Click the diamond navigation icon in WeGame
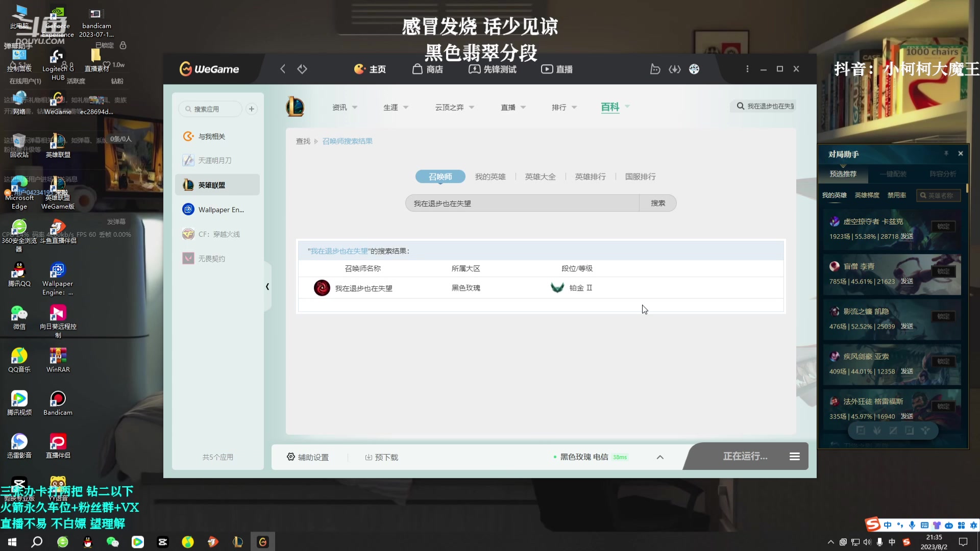 pos(302,69)
